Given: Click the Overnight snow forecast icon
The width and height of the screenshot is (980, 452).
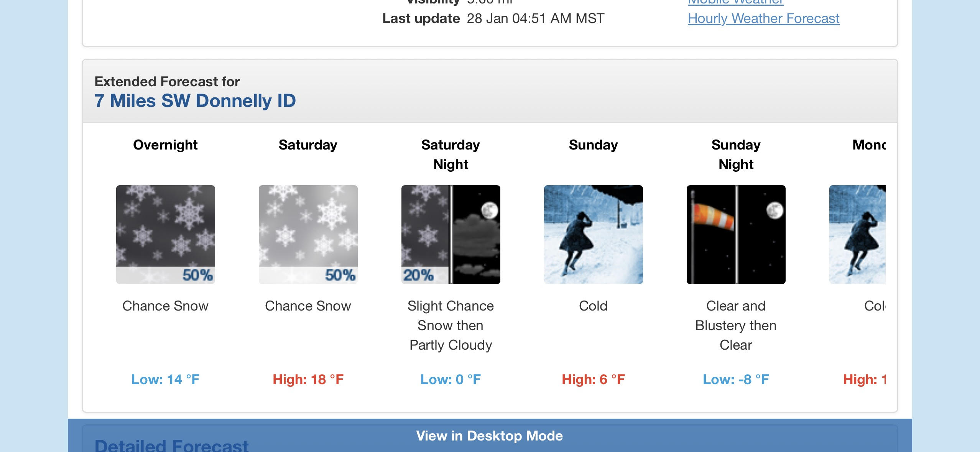Looking at the screenshot, I should click(165, 234).
